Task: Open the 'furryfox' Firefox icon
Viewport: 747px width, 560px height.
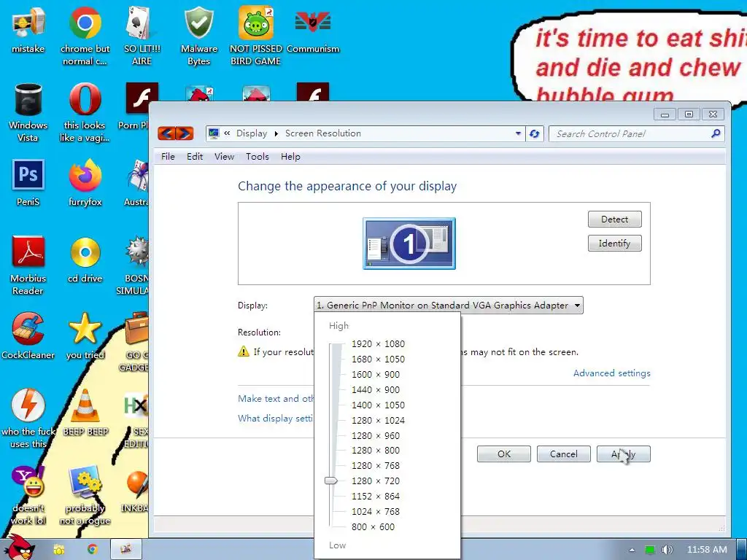Action: click(x=85, y=183)
